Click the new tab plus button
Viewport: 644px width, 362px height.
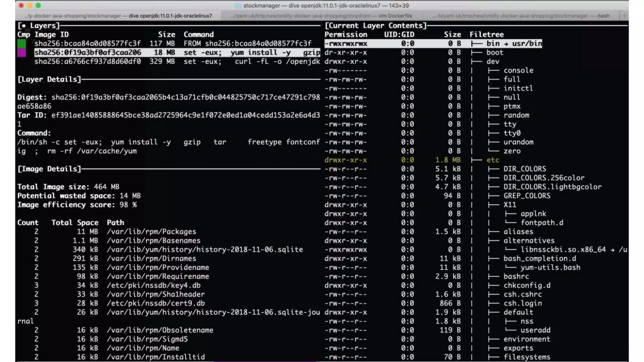coord(624,15)
